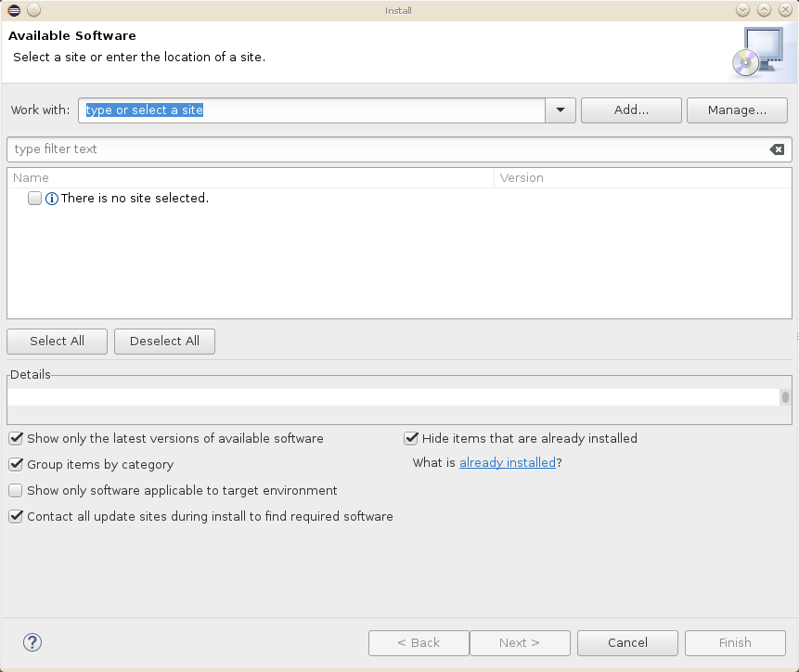Click the info icon beside "There is no site selected"
The image size is (799, 672).
click(52, 198)
